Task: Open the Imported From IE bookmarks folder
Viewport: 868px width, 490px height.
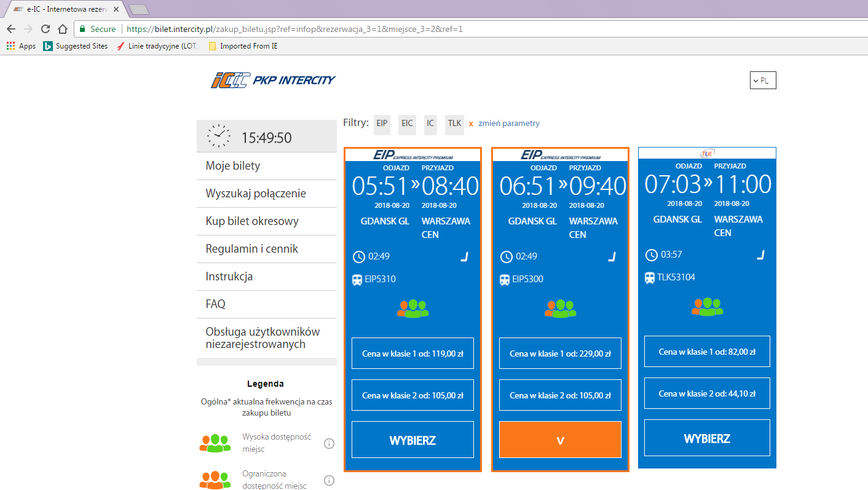Action: pyautogui.click(x=243, y=46)
